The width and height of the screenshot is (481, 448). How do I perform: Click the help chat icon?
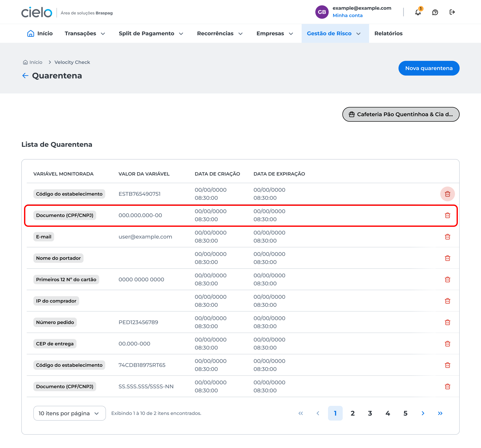click(x=435, y=12)
